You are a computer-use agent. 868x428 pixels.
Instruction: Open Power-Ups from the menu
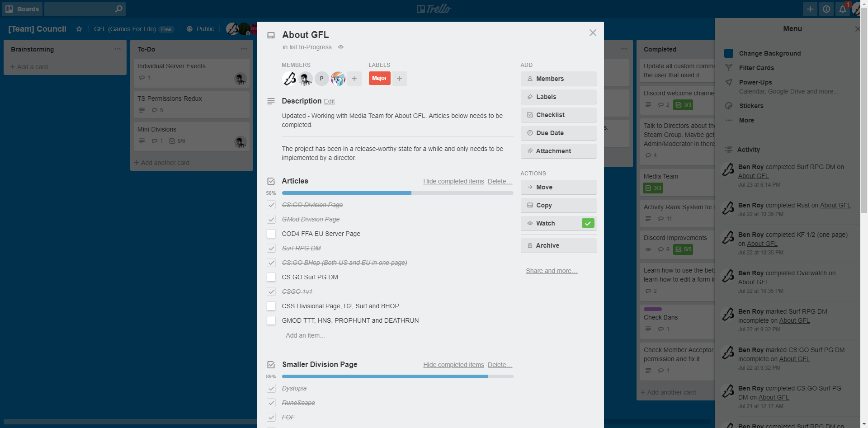pyautogui.click(x=755, y=82)
